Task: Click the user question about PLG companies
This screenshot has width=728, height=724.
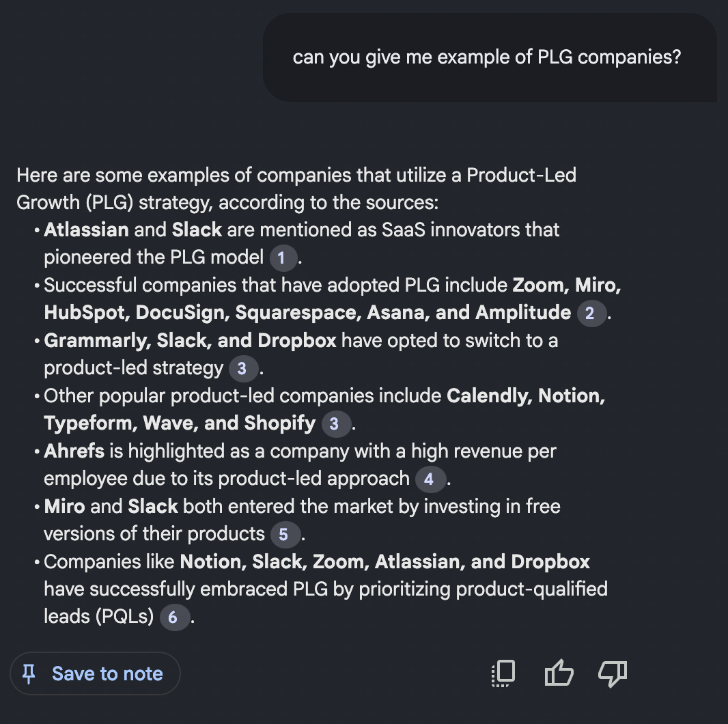Action: point(487,57)
